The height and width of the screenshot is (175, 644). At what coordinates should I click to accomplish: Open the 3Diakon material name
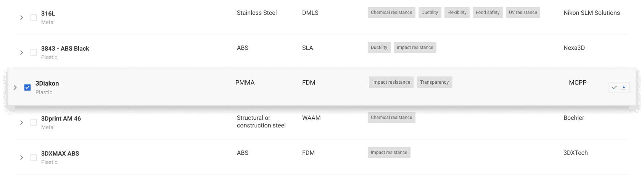[x=47, y=83]
